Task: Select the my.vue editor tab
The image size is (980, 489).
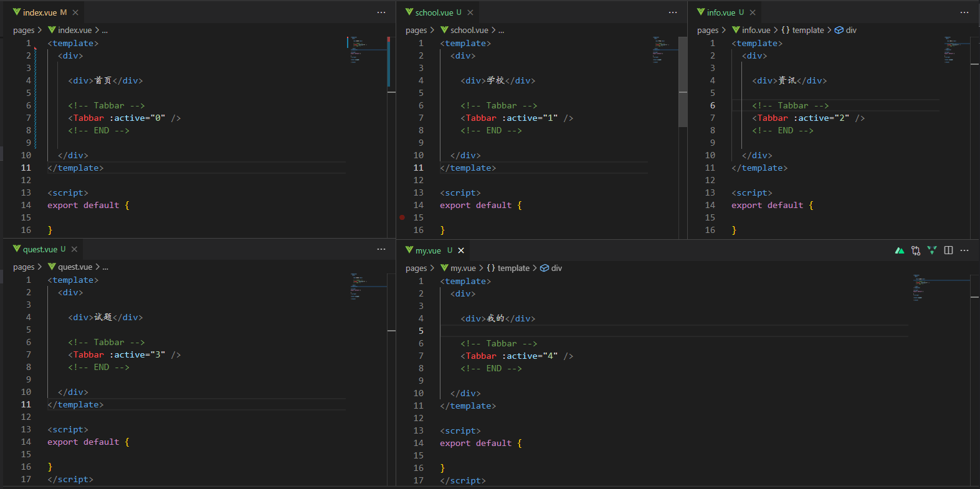Action: [434, 250]
